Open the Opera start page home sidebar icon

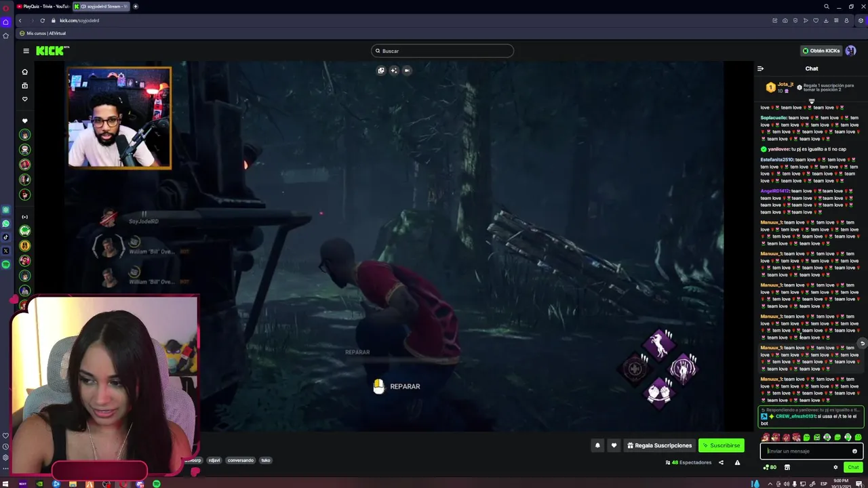[x=6, y=22]
